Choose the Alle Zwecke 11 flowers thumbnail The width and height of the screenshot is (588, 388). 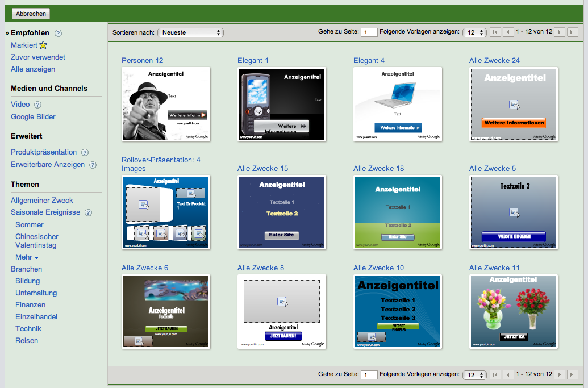(x=514, y=311)
